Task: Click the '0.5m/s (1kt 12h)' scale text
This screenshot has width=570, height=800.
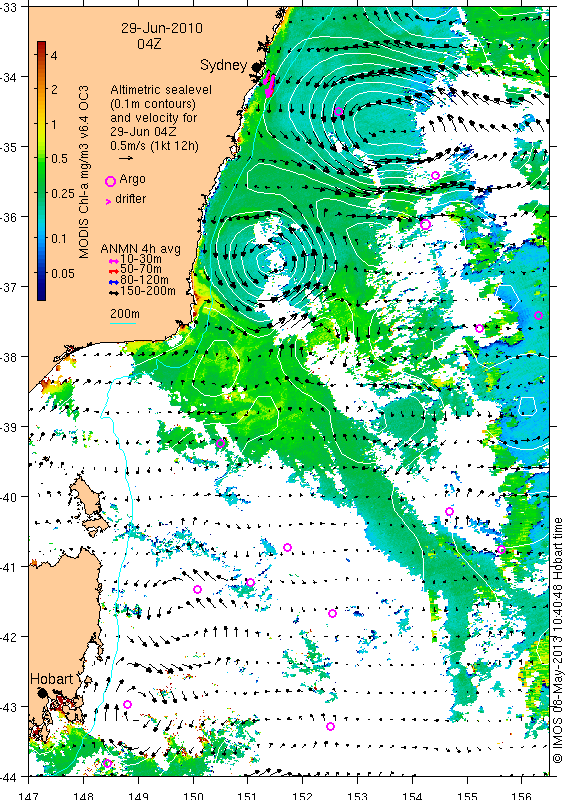Action: click(155, 145)
